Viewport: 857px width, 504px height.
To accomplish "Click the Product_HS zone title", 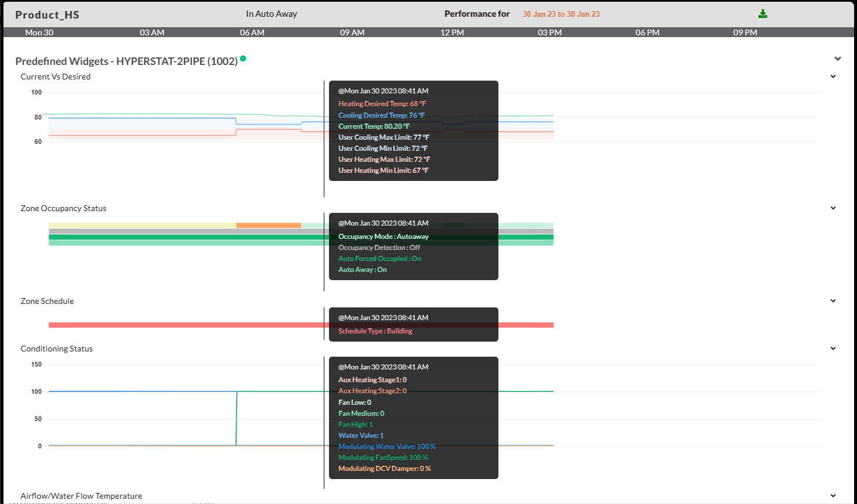I will point(47,14).
